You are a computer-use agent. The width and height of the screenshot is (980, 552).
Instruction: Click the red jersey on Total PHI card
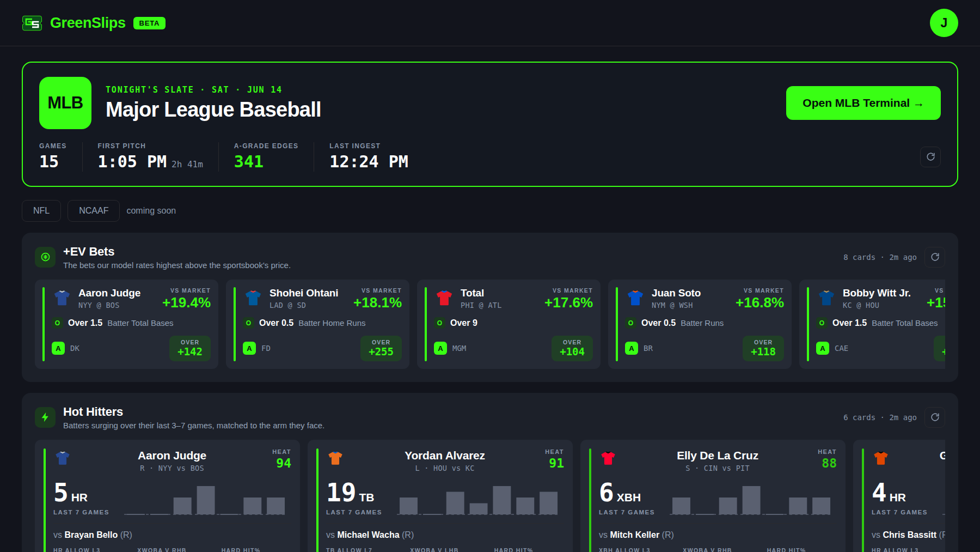[444, 298]
